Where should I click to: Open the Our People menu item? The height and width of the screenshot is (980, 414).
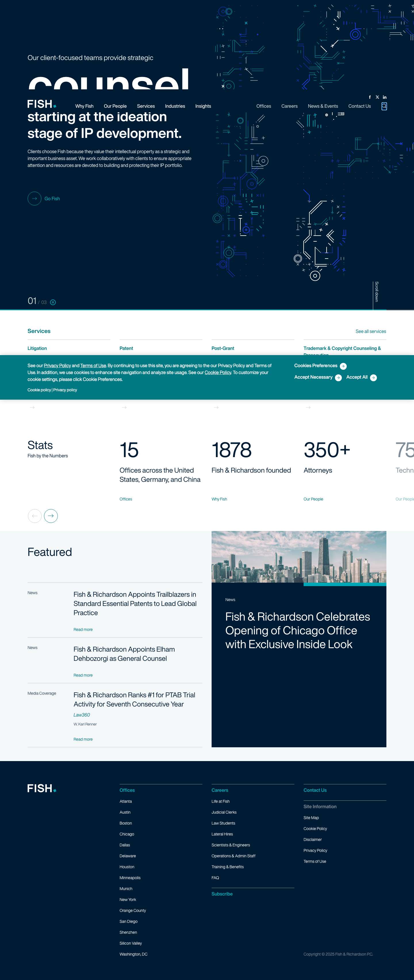click(x=115, y=106)
